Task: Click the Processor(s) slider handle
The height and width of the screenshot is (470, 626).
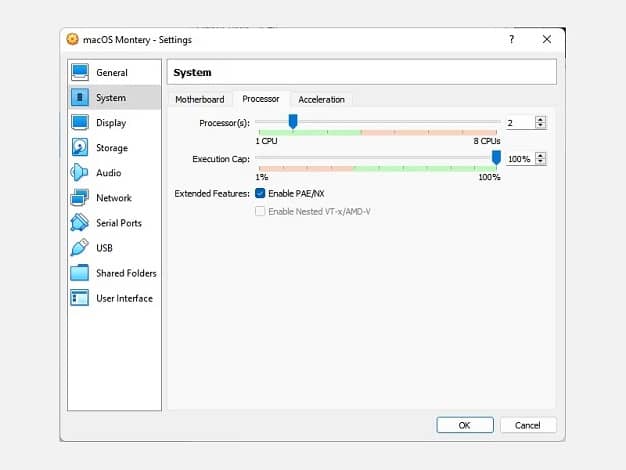Action: 293,121
